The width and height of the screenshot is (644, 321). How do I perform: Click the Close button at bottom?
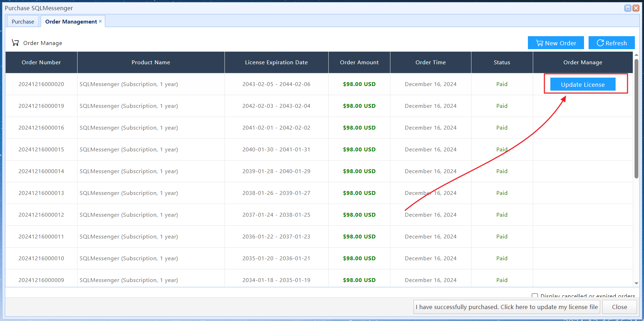point(619,307)
